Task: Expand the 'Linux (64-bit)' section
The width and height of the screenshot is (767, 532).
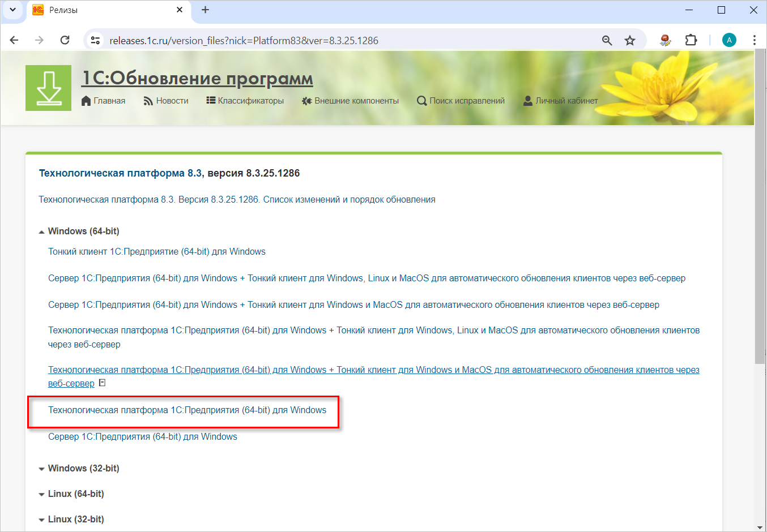Action: pos(71,494)
